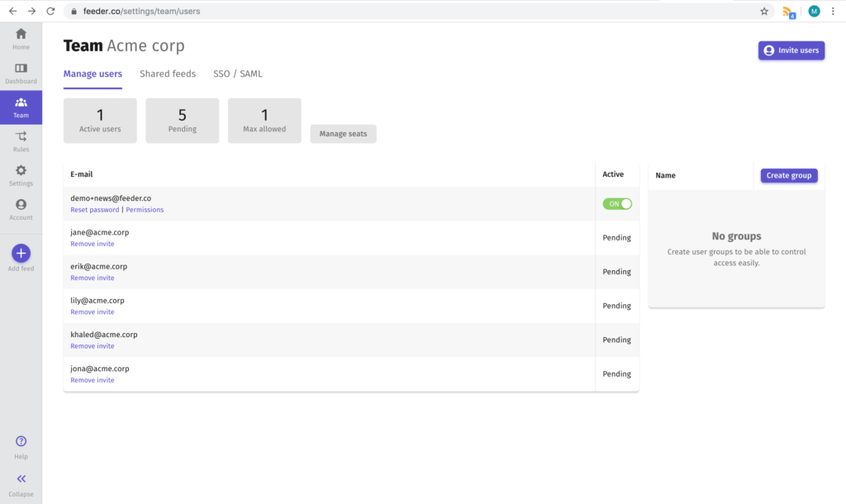The image size is (846, 504).
Task: Click the Pending status for jane@acme.corp
Action: [616, 237]
